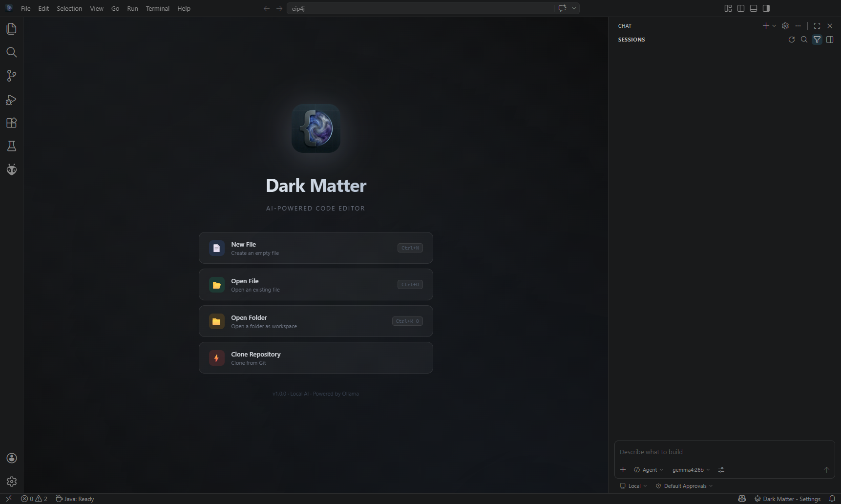Toggle Secondary Side Bar visibility
The height and width of the screenshot is (504, 841).
tap(766, 8)
